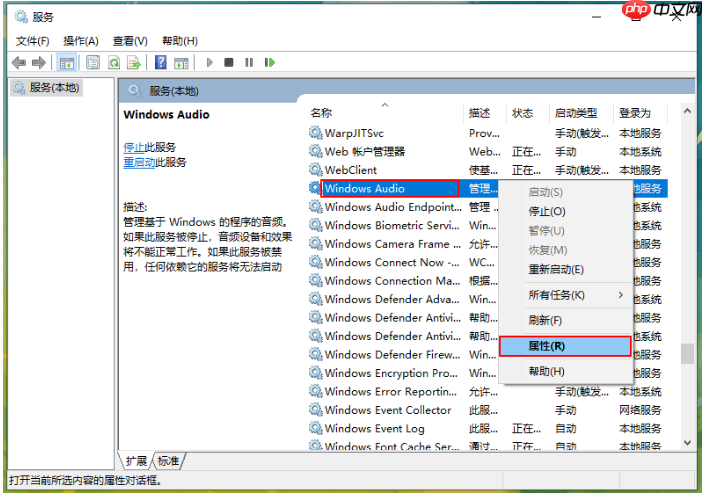This screenshot has height=494, width=703.
Task: Select the WebClient service row
Action: pyautogui.click(x=488, y=169)
